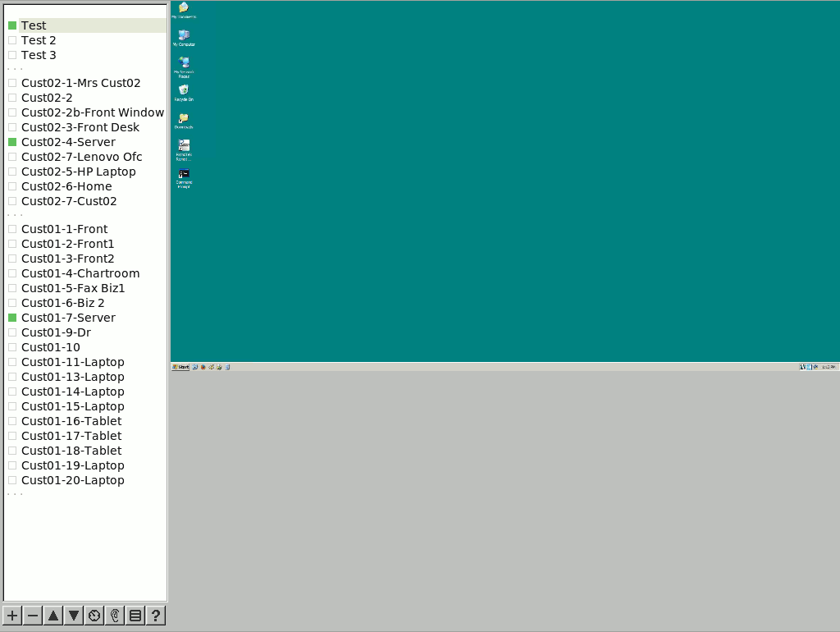Viewport: 840px width, 632px height.
Task: Toggle the checkbox next to Test 2
Action: click(x=11, y=39)
